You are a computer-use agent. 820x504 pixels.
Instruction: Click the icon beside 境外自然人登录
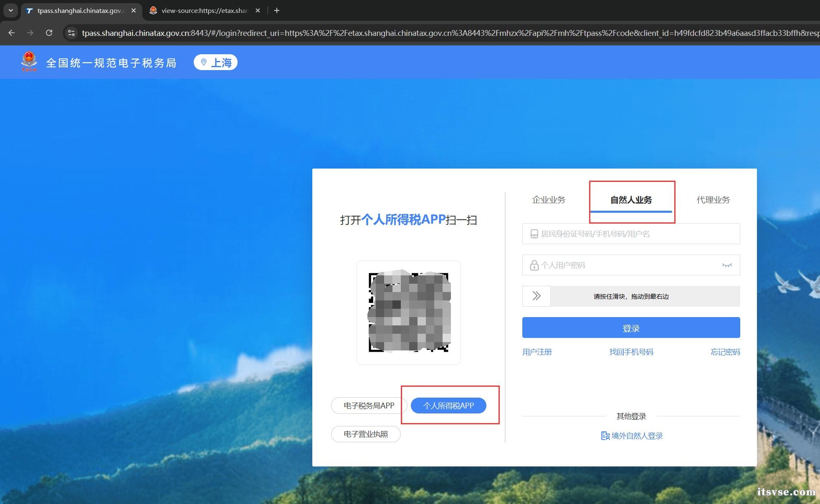[x=605, y=436]
